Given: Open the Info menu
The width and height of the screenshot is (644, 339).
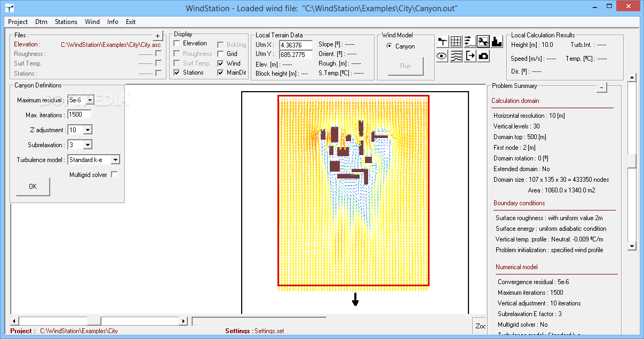Looking at the screenshot, I should 113,22.
